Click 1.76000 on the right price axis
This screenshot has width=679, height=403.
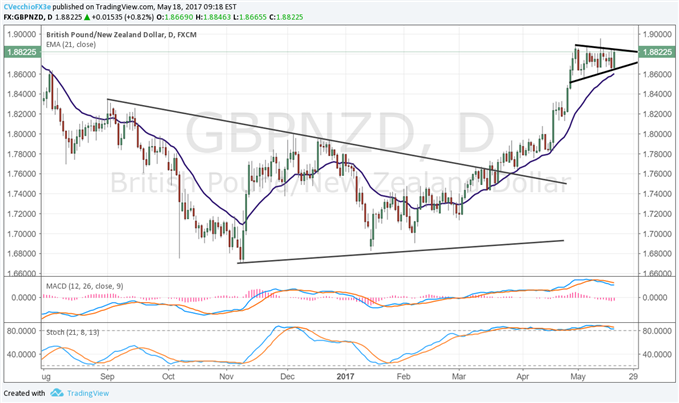point(658,174)
